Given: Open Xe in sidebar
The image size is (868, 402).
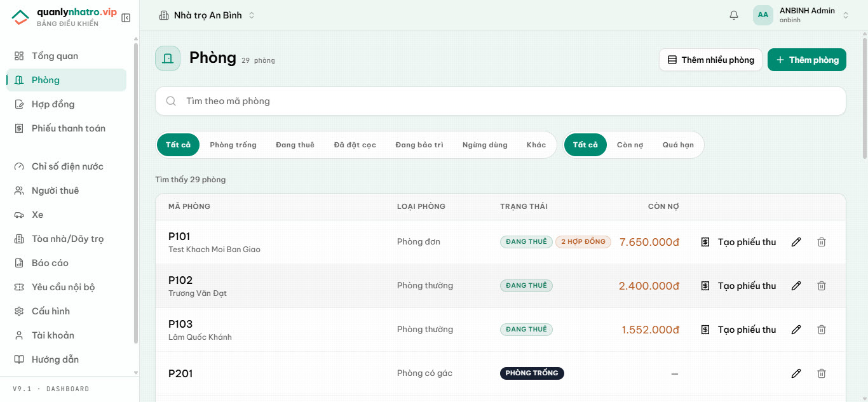Looking at the screenshot, I should point(67,215).
